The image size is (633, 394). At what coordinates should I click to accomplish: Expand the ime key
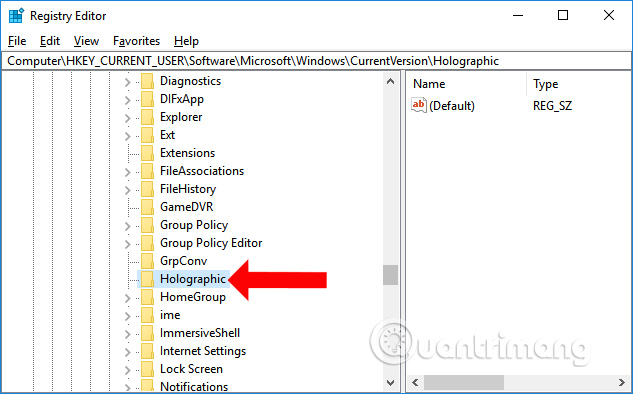[x=128, y=316]
